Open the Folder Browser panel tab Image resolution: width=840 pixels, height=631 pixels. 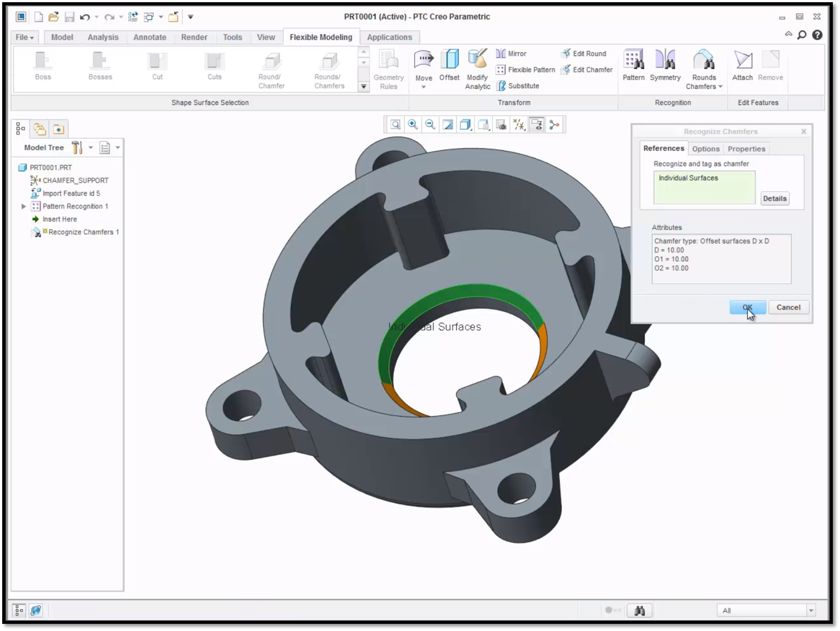(x=40, y=129)
